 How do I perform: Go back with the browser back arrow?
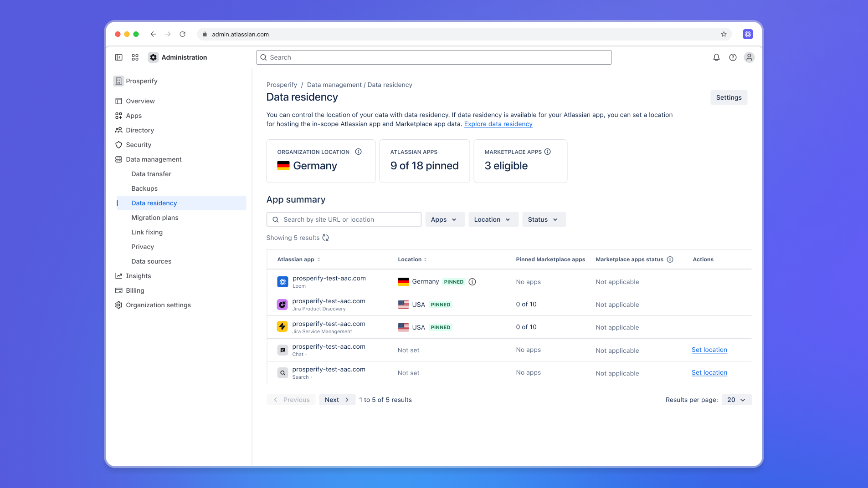click(153, 34)
